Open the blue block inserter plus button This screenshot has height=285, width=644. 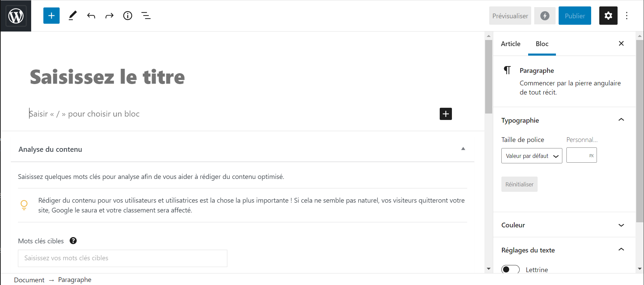tap(51, 16)
